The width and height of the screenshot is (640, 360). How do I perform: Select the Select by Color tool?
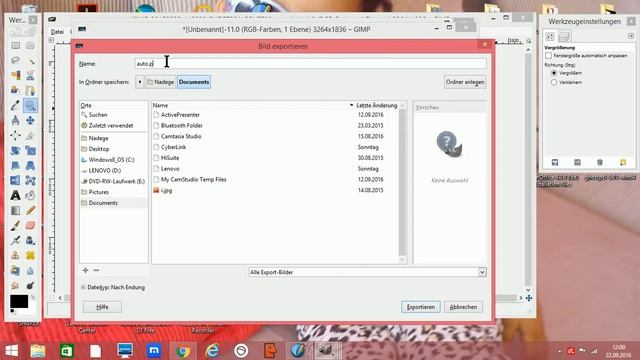pos(15,76)
